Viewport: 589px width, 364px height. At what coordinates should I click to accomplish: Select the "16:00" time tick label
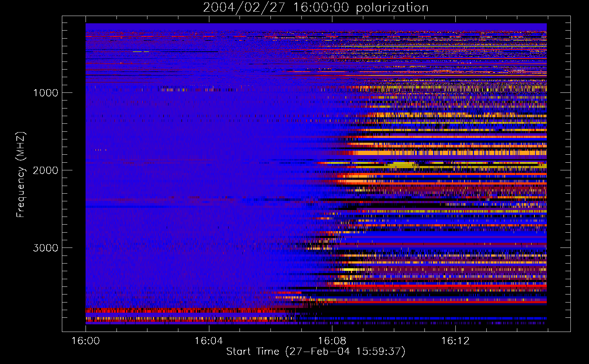click(86, 341)
